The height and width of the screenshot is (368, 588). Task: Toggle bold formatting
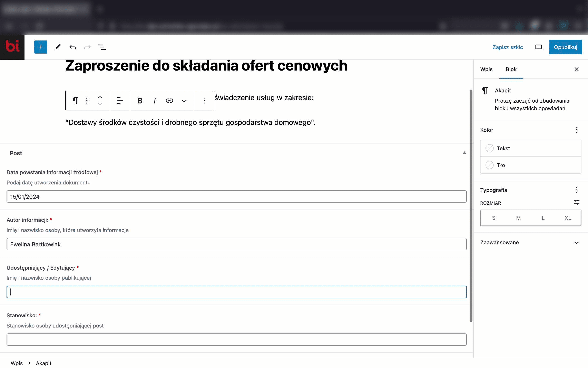tap(140, 101)
